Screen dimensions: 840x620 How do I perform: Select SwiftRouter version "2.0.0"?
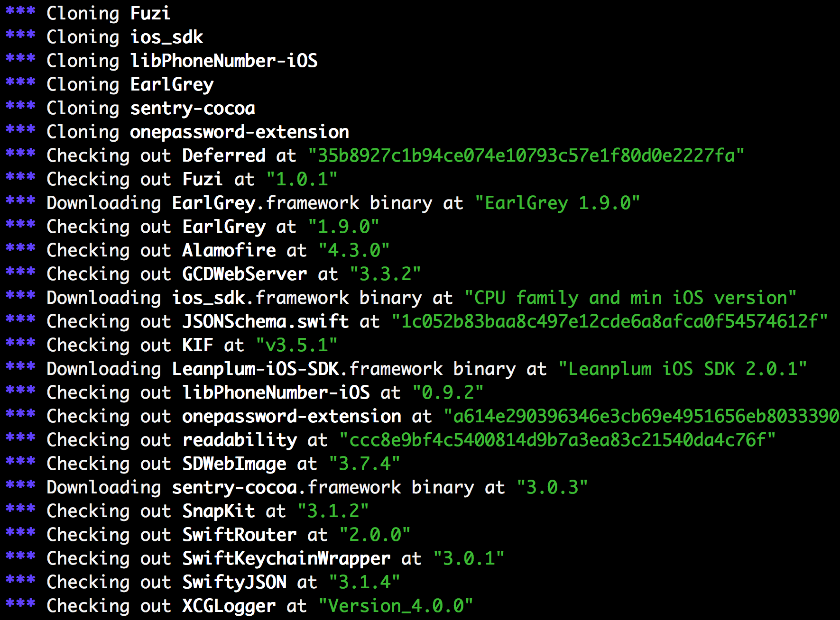(x=375, y=535)
